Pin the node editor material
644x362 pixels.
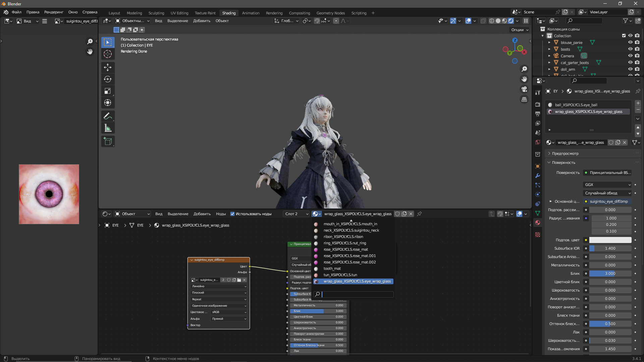pyautogui.click(x=419, y=214)
